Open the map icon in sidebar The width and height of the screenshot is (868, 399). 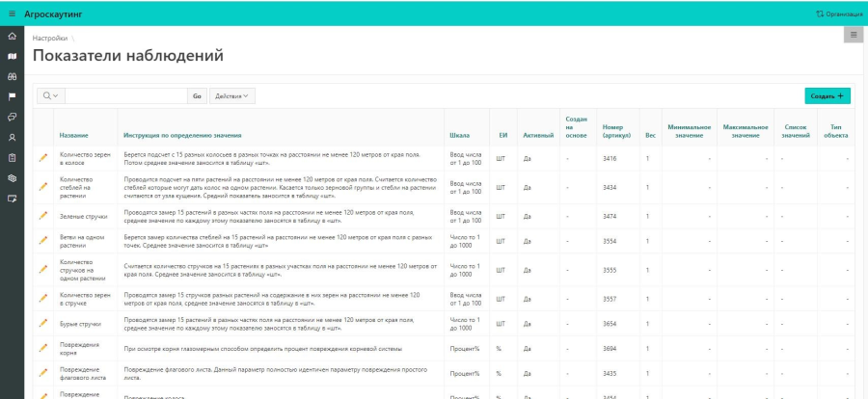[12, 56]
